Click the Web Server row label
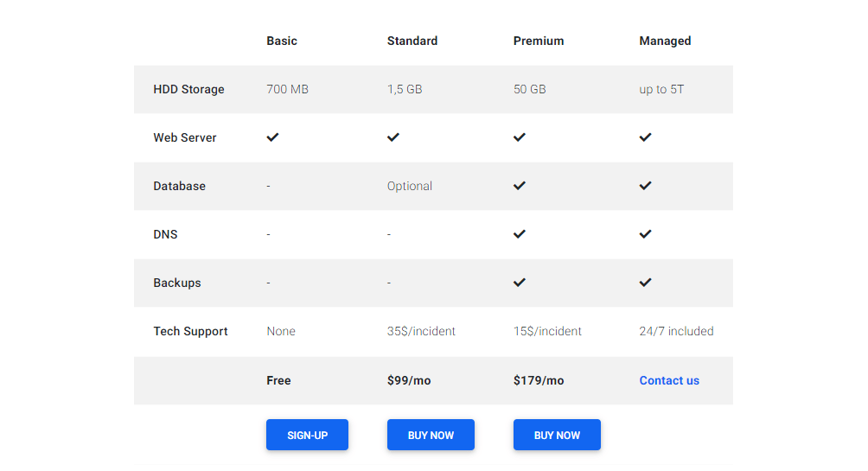This screenshot has height=471, width=868. click(x=185, y=137)
